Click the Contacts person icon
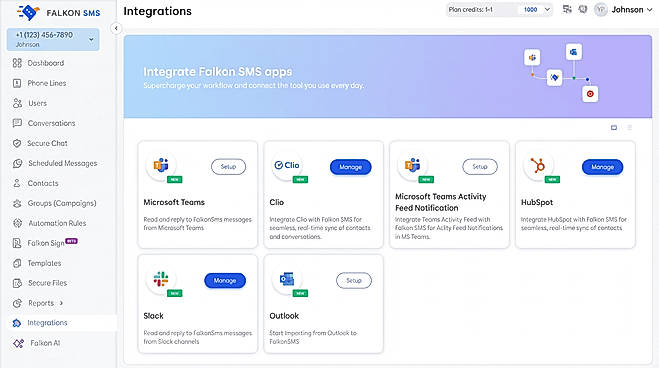 [17, 183]
